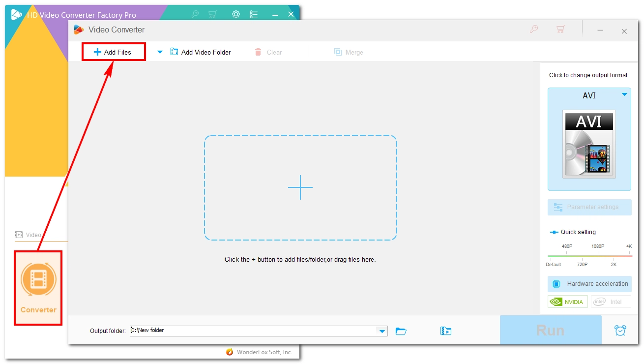Click Merge in the toolbar
This screenshot has height=364, width=644.
click(x=349, y=52)
